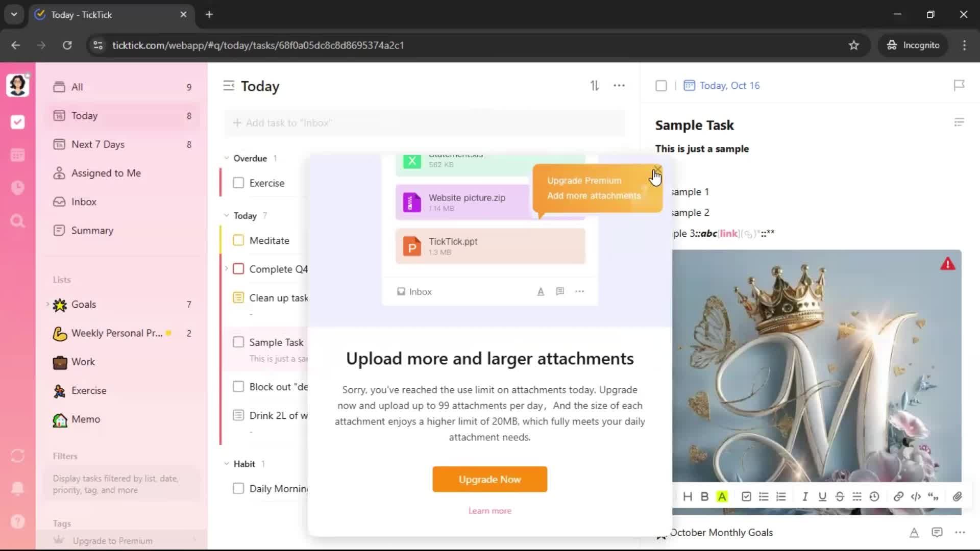Open the sort options icon in Today header

pos(595,86)
